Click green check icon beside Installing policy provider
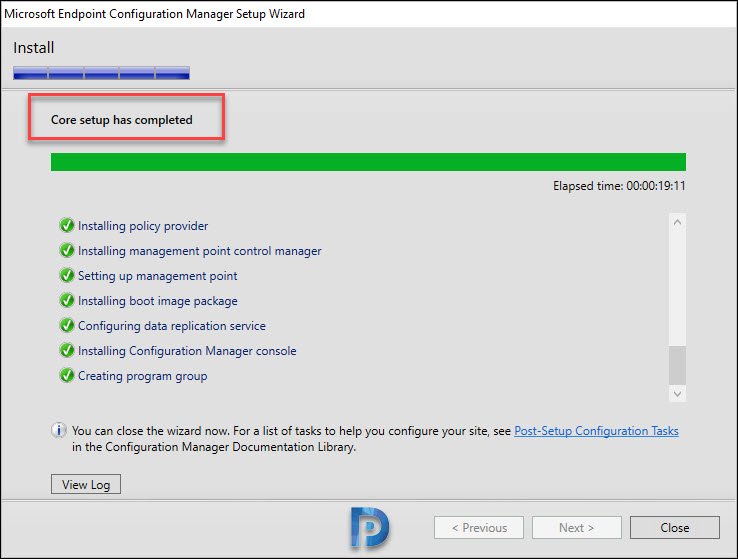Screen dimensions: 738x559 tap(67, 225)
